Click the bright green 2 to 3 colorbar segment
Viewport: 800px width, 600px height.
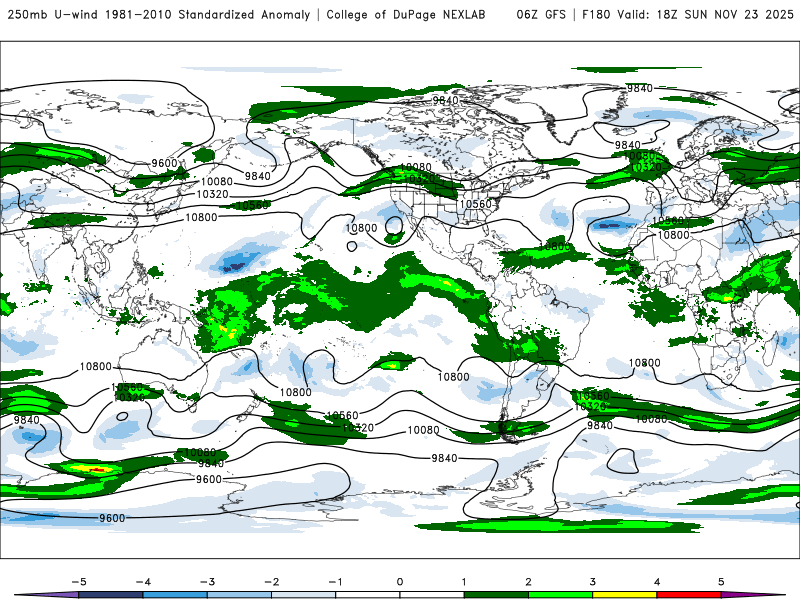[x=561, y=595]
